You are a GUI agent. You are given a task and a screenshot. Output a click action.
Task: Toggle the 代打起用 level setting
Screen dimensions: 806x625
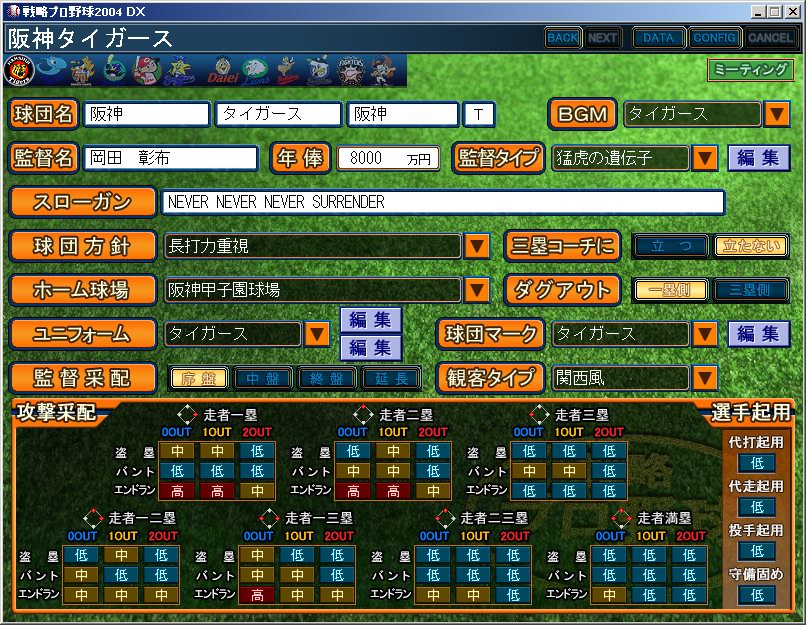click(x=757, y=463)
